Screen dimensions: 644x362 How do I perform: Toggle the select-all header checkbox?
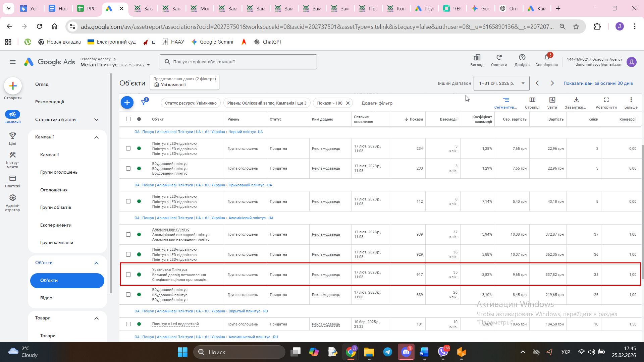pos(128,119)
